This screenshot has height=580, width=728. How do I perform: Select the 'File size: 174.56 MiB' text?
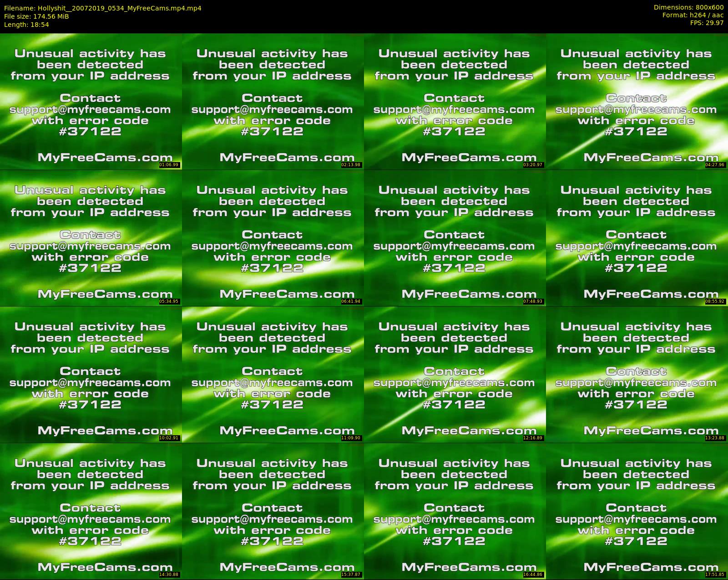[36, 16]
